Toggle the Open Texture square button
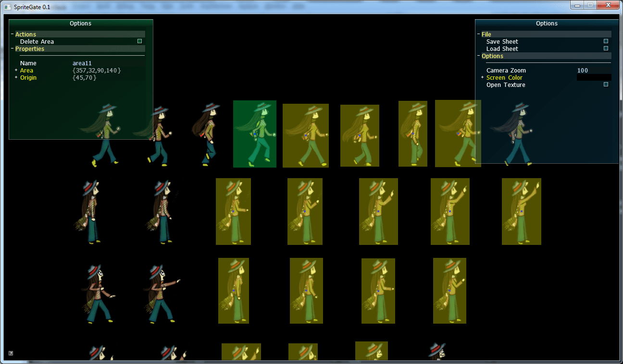This screenshot has height=364, width=623. coord(606,85)
